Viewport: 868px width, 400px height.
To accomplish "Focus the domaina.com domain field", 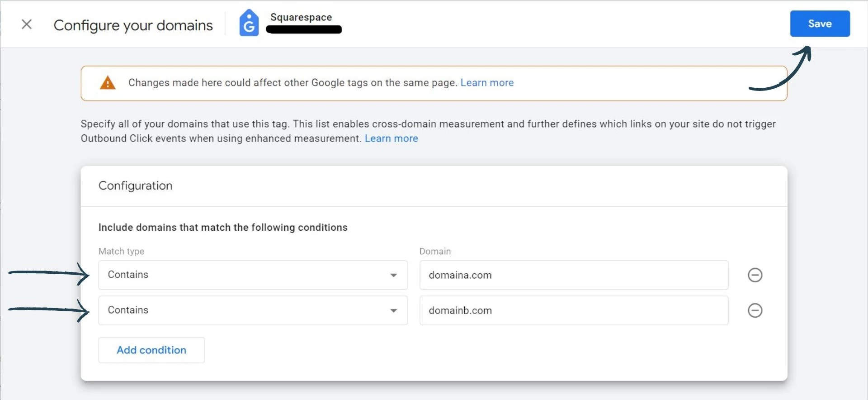I will (x=573, y=275).
